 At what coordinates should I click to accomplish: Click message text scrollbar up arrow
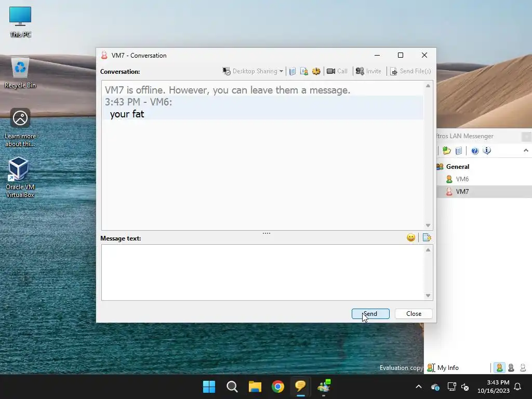click(428, 250)
